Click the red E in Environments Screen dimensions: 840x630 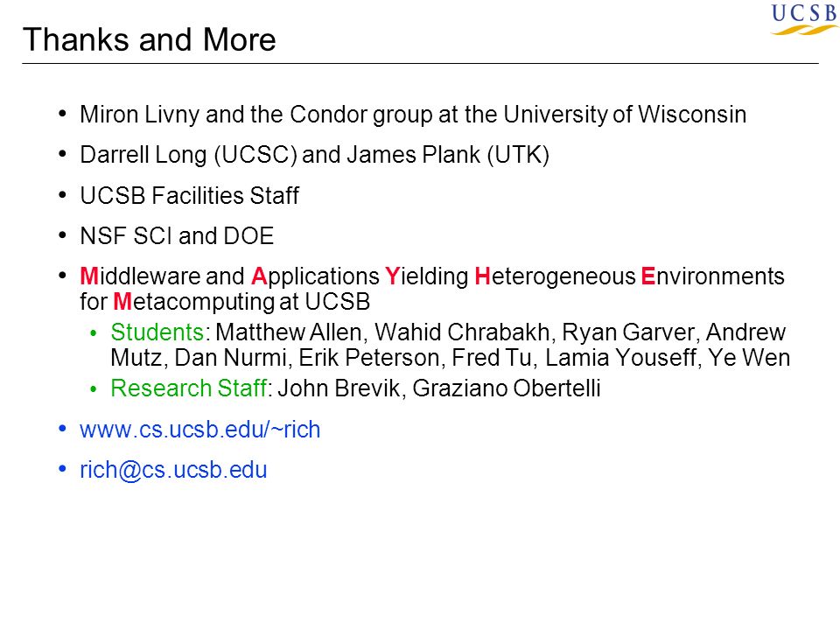[x=647, y=276]
